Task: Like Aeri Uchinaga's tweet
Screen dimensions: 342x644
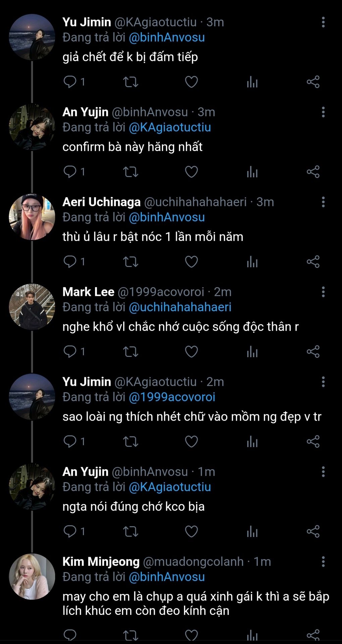Action: [x=191, y=262]
